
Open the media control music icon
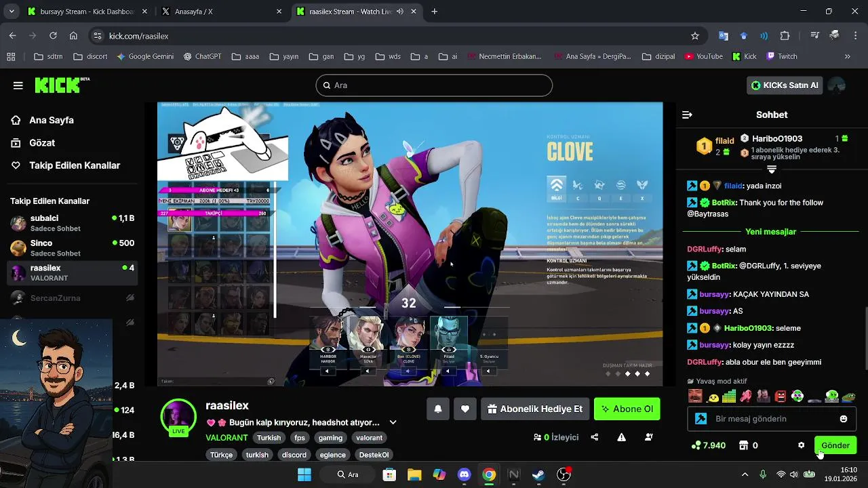816,36
